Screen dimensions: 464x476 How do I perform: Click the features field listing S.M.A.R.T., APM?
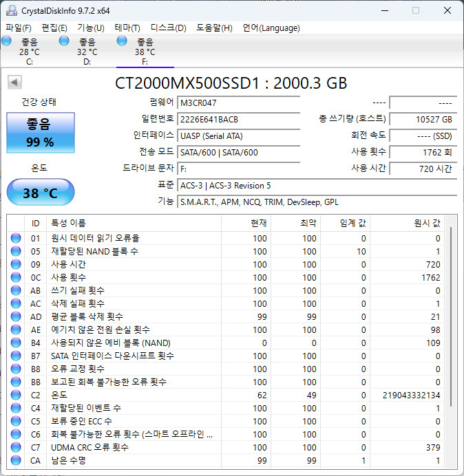coord(317,202)
